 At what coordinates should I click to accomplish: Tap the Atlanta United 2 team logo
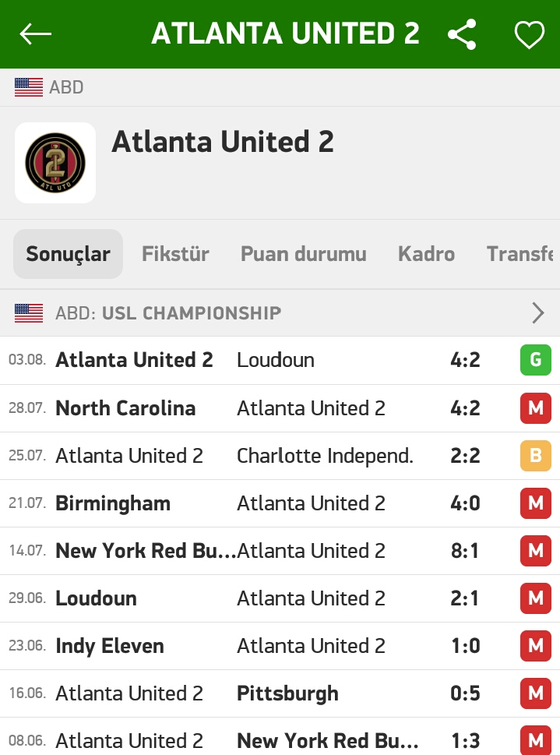pyautogui.click(x=55, y=163)
